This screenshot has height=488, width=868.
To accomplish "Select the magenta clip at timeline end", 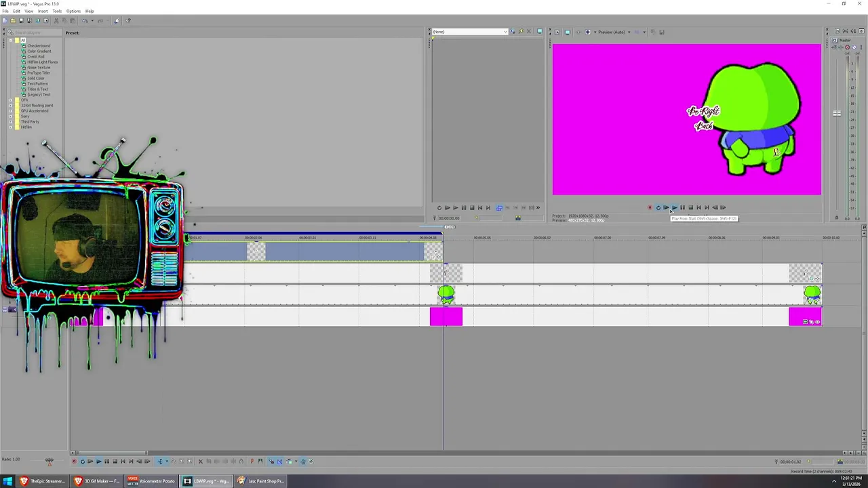I will [805, 317].
